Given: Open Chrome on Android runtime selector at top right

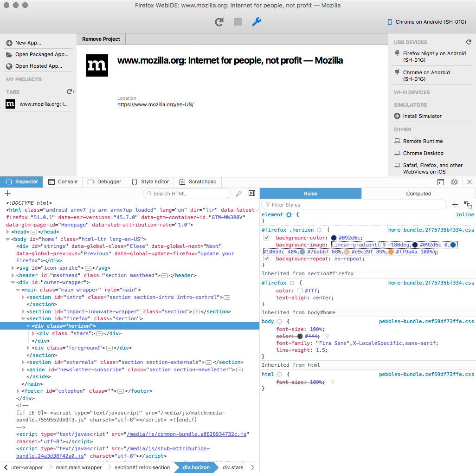Looking at the screenshot, I should pyautogui.click(x=427, y=22).
